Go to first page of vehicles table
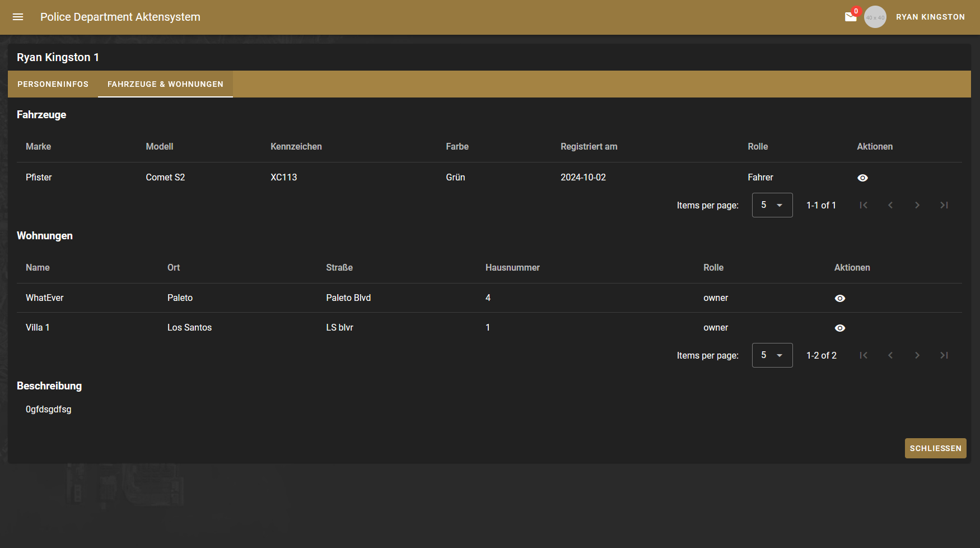Screen dimensions: 980x548 pos(864,205)
